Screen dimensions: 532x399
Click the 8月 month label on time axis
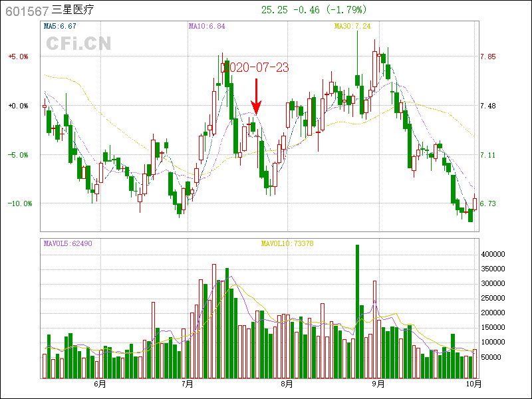point(287,384)
